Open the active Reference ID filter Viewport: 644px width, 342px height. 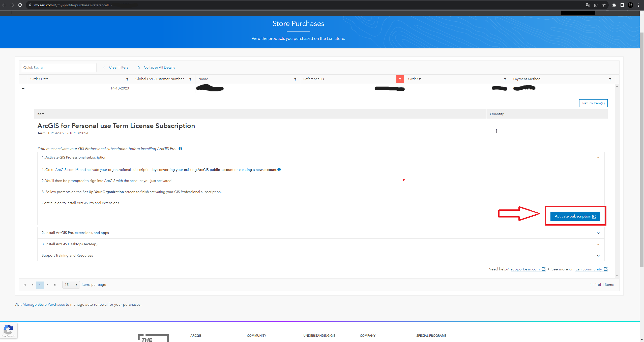click(400, 79)
